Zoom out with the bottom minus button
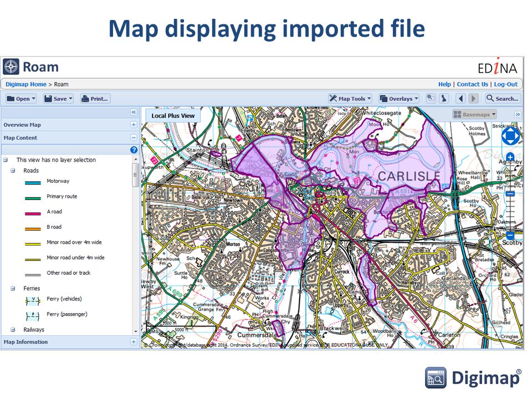This screenshot has width=532, height=399. point(510,235)
